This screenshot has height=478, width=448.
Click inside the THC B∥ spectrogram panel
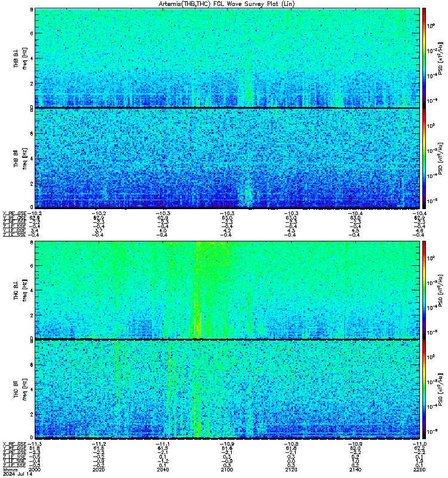click(x=228, y=390)
